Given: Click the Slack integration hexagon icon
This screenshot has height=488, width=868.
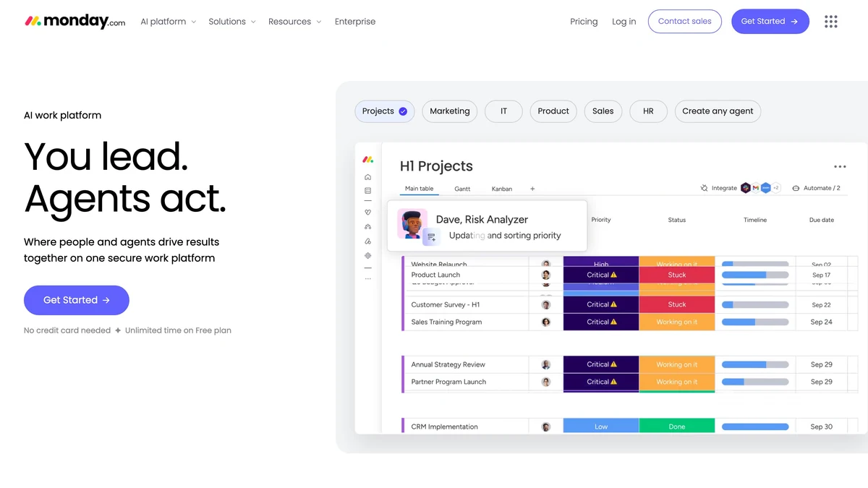Looking at the screenshot, I should click(746, 188).
